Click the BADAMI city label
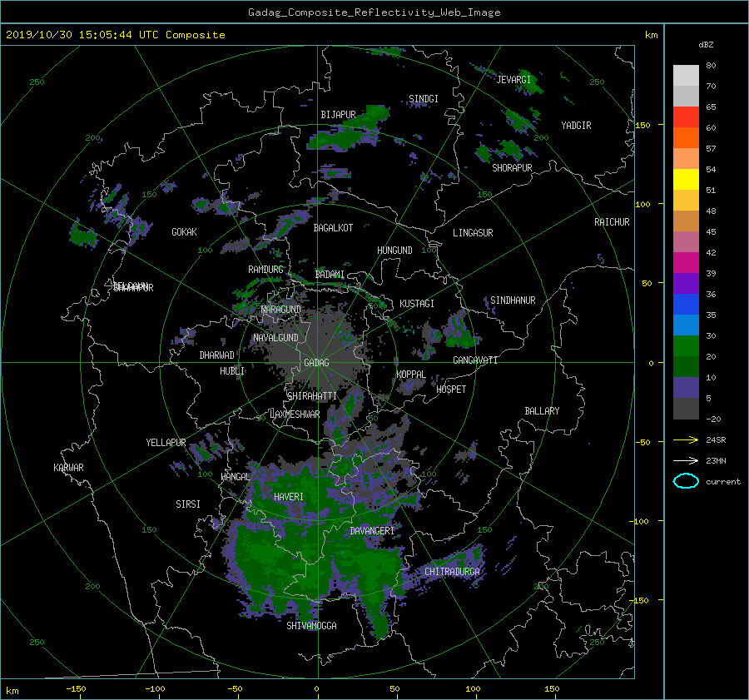The width and height of the screenshot is (749, 700). pyautogui.click(x=330, y=275)
